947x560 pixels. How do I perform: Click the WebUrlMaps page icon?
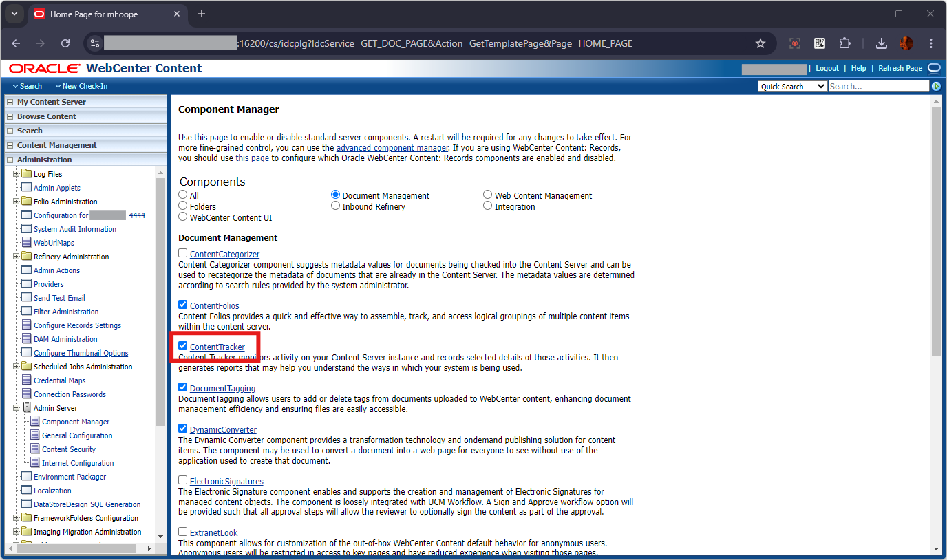point(27,243)
